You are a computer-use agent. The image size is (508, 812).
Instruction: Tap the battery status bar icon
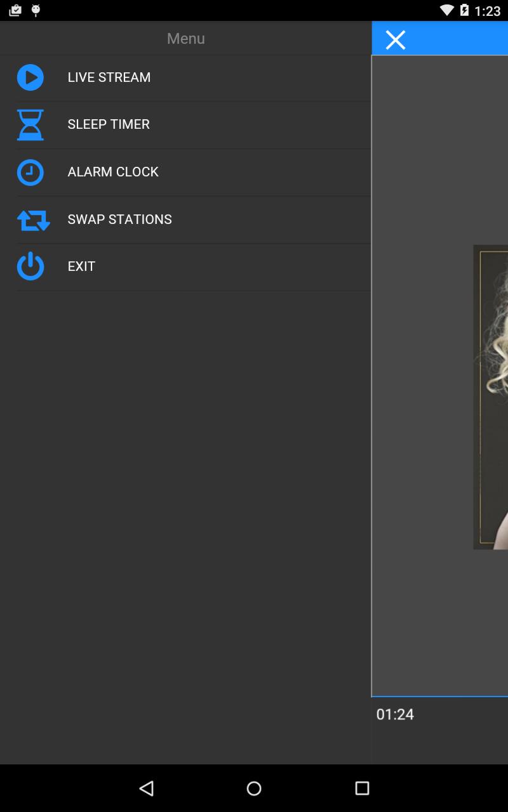465,10
